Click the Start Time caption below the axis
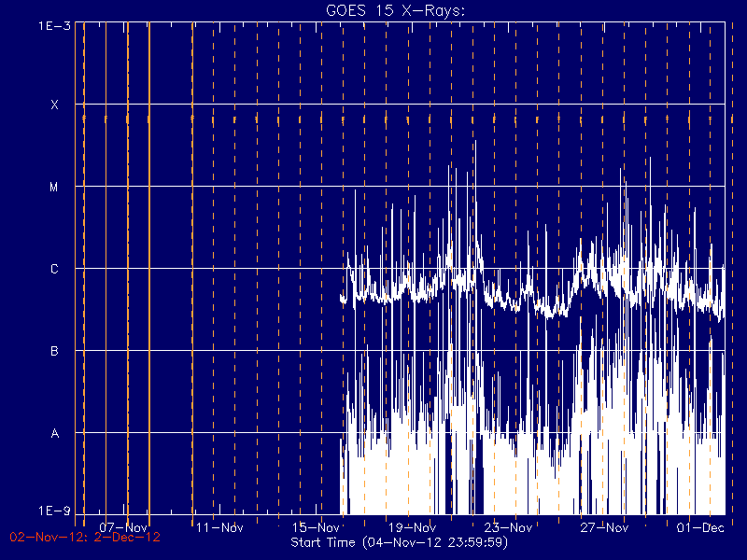This screenshot has width=747, height=560. (x=400, y=542)
